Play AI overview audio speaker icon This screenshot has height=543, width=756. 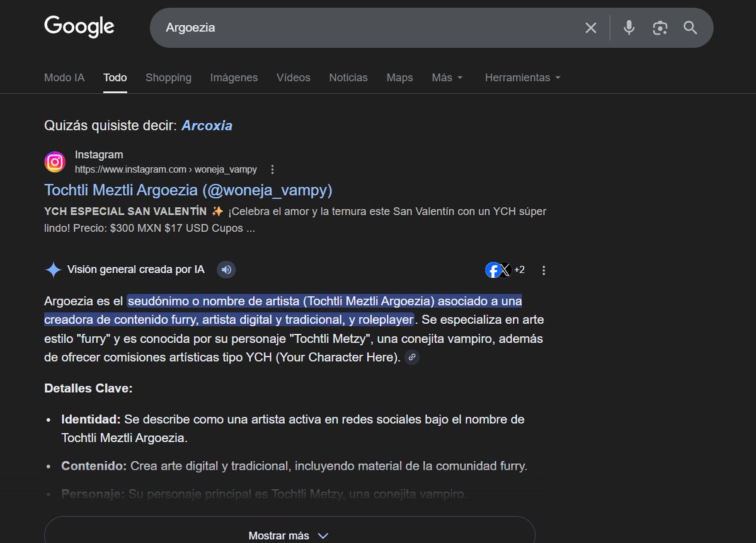click(x=227, y=270)
